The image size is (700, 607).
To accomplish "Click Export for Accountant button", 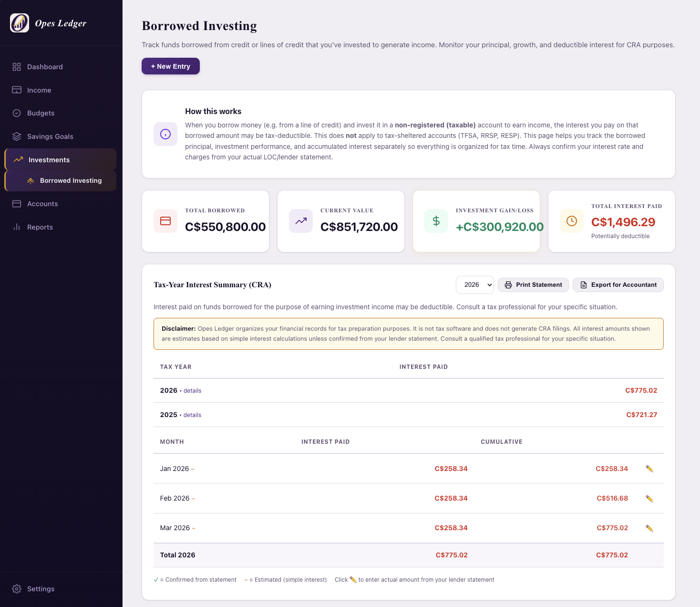I will point(618,285).
